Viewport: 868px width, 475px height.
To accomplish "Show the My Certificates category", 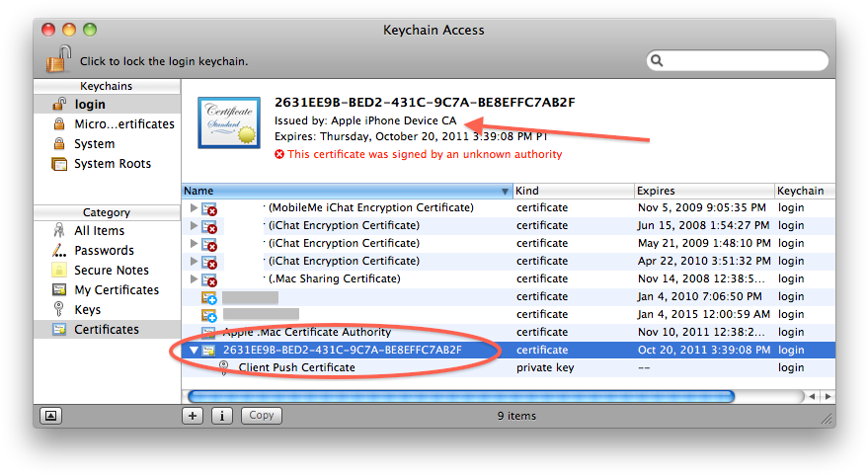I will pyautogui.click(x=107, y=290).
